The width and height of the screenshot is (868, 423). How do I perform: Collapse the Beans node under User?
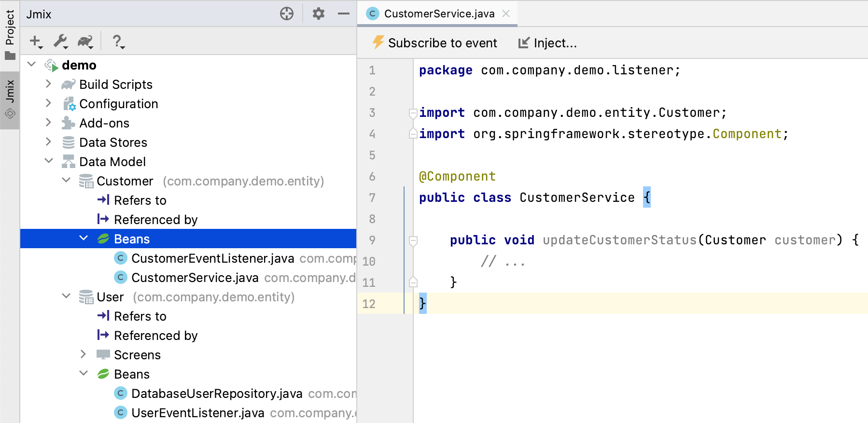click(x=84, y=373)
